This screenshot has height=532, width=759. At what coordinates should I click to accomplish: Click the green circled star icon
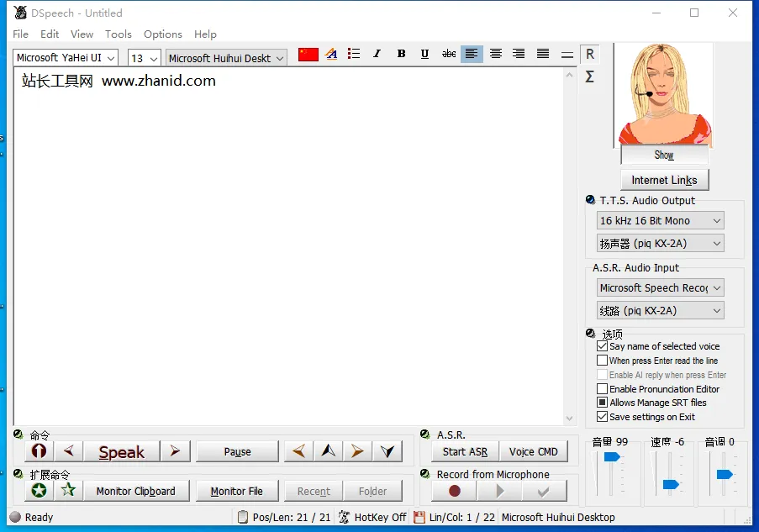pos(39,490)
